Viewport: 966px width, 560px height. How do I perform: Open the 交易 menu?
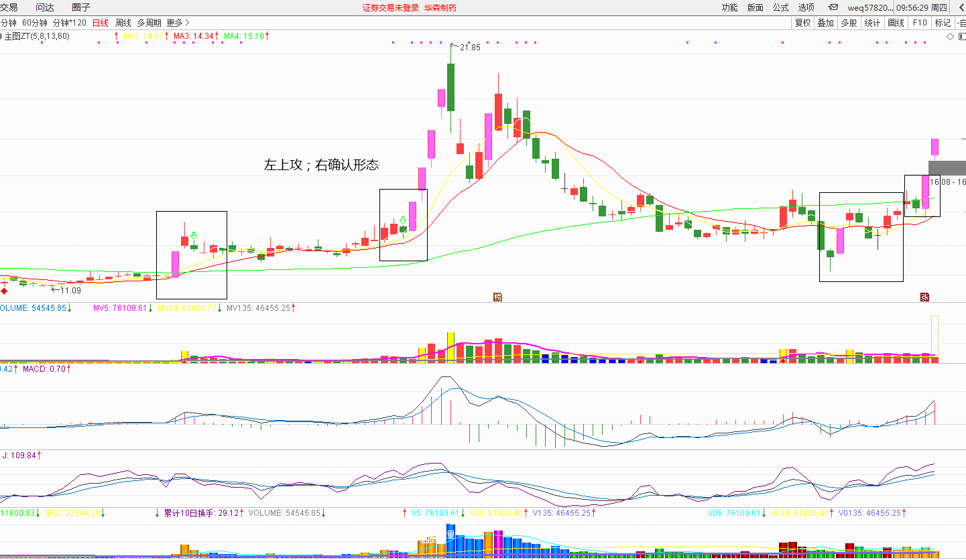pyautogui.click(x=9, y=7)
